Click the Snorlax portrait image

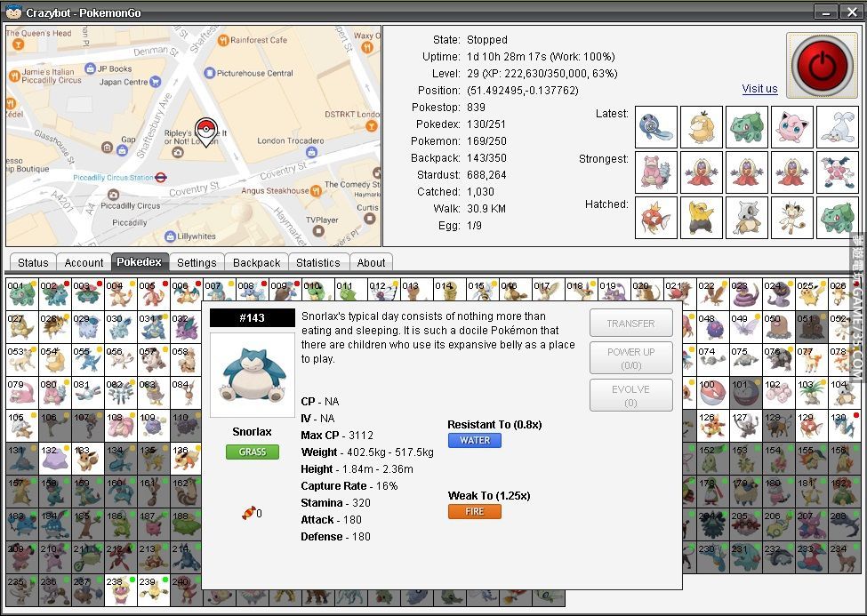(x=252, y=375)
